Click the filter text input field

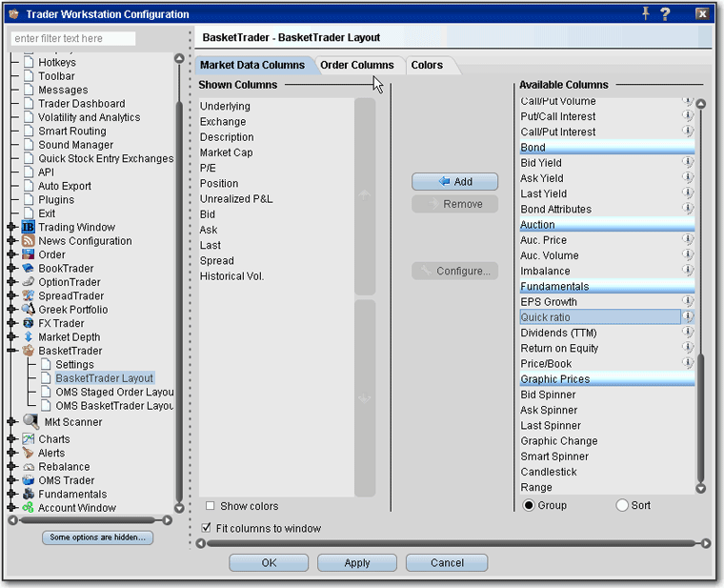click(x=73, y=38)
